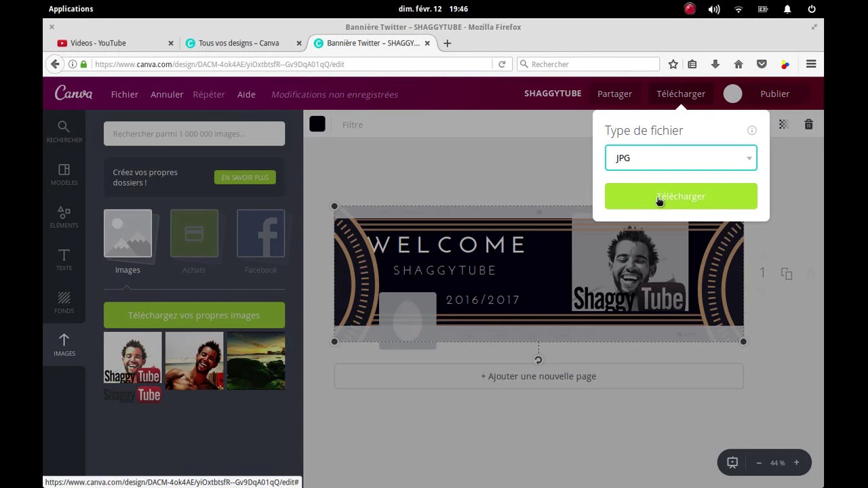
Task: Close the Videos - YouTube tab
Action: (x=171, y=43)
